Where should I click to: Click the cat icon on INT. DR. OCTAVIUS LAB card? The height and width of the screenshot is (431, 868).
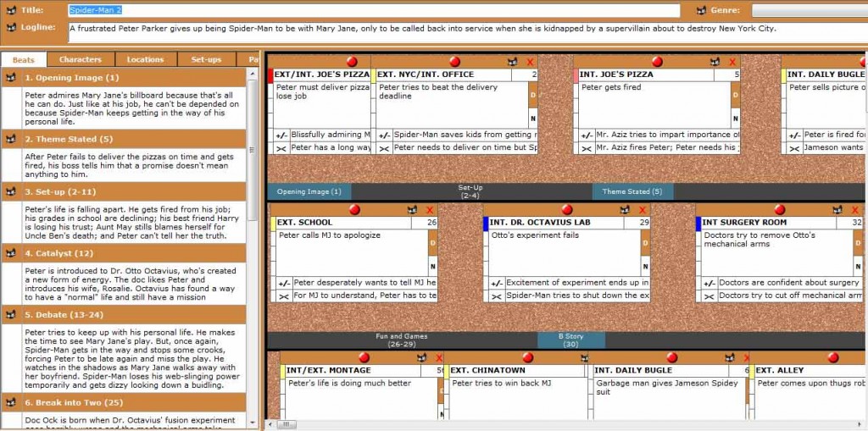point(625,210)
